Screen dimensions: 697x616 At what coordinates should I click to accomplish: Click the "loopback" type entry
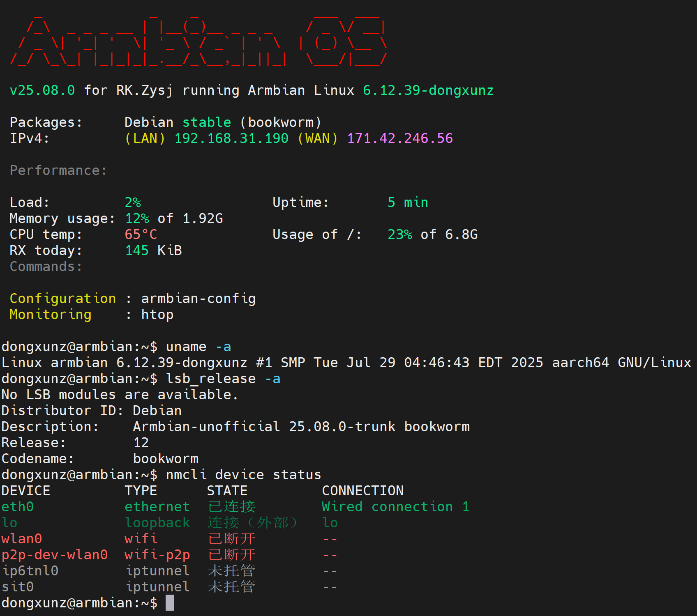pos(157,523)
